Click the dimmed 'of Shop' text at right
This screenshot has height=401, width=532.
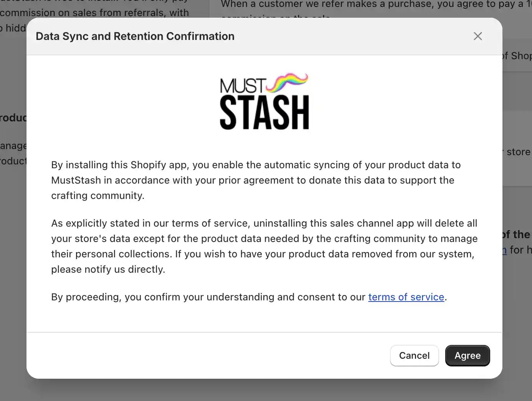[517, 56]
